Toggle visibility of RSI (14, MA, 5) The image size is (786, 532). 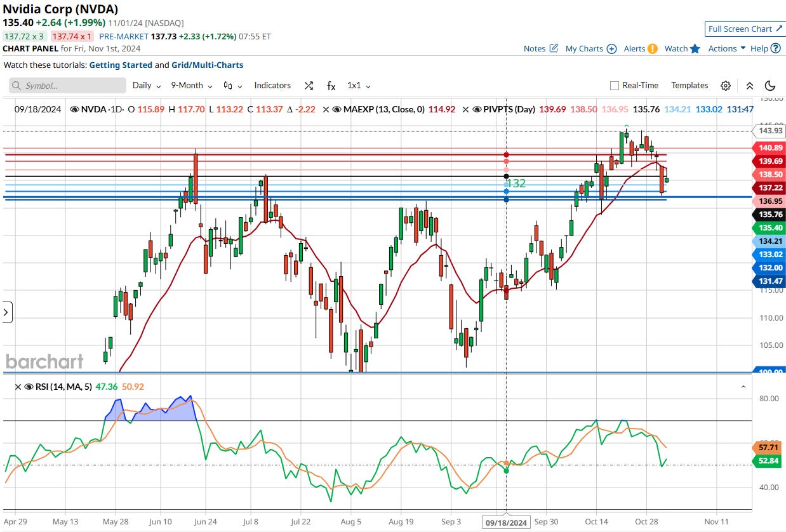28,386
